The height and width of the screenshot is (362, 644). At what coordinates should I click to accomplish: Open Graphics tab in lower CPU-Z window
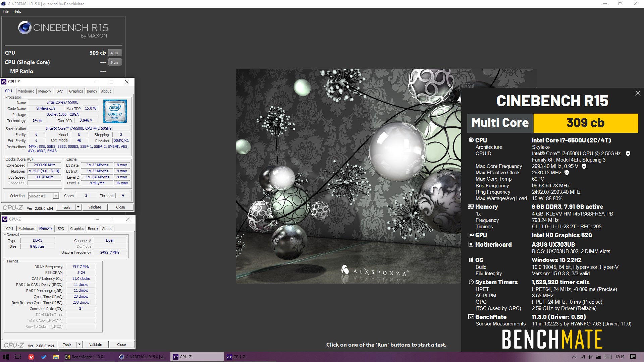77,229
